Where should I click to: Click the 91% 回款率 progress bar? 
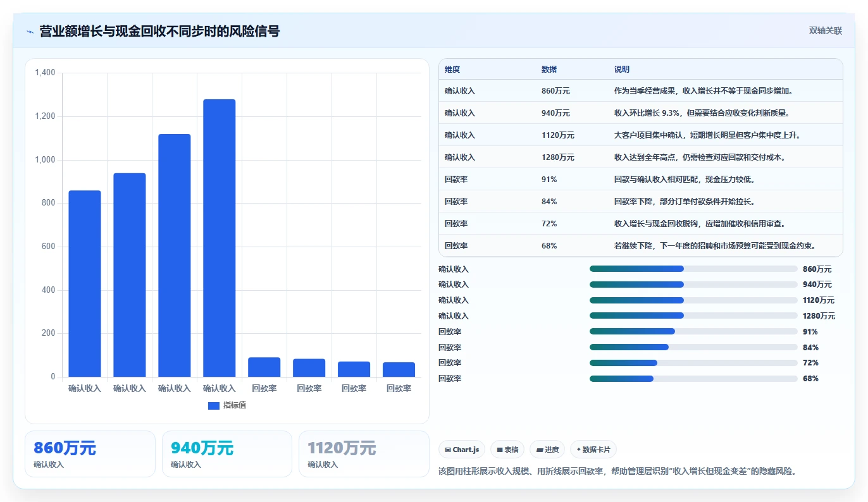tap(693, 331)
